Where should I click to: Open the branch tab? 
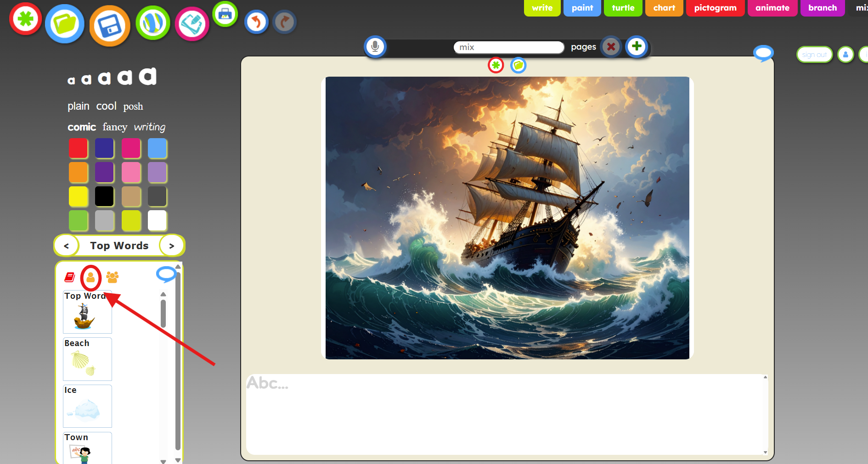[823, 8]
